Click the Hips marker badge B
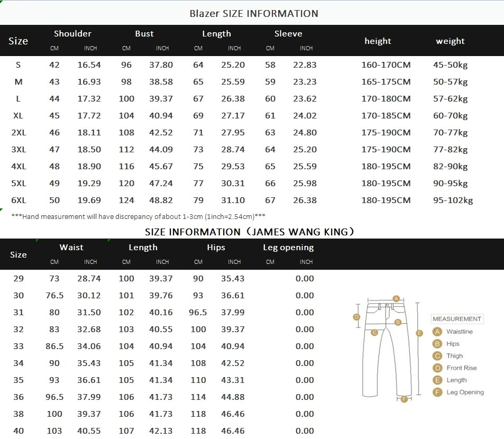The height and width of the screenshot is (439, 504). (x=437, y=343)
